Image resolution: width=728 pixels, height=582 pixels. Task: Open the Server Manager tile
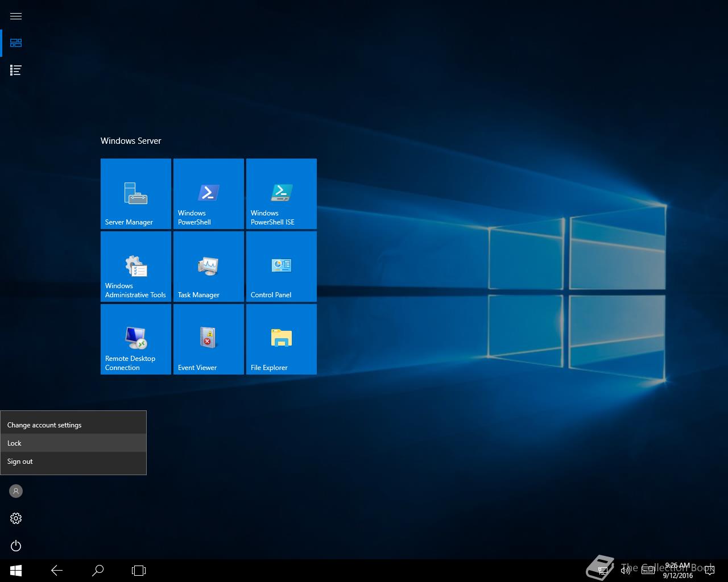click(136, 194)
